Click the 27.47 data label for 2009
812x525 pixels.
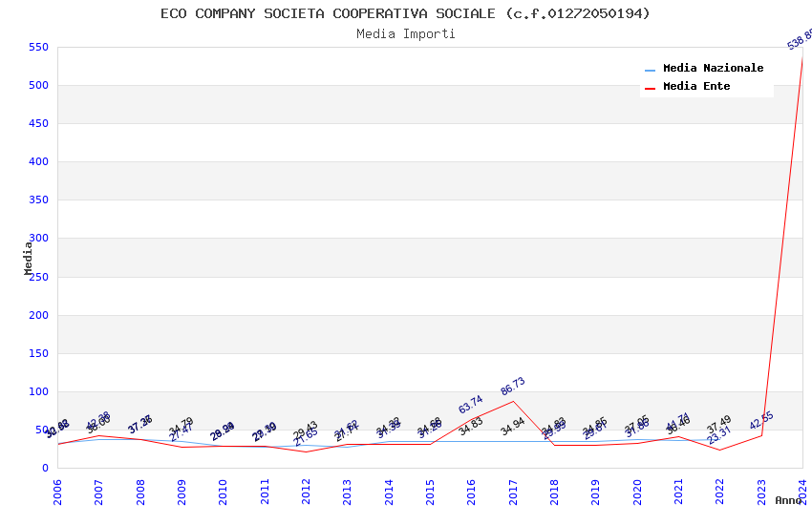(182, 432)
